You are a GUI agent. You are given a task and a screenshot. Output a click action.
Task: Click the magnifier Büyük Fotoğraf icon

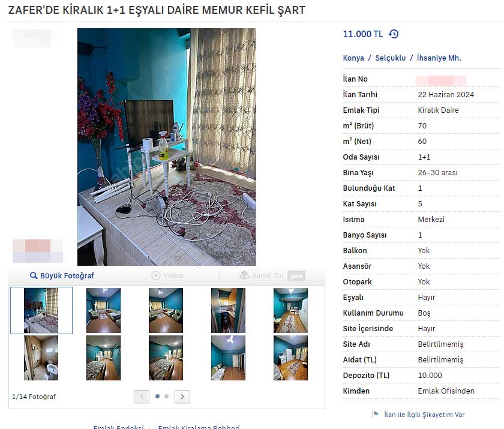click(34, 276)
